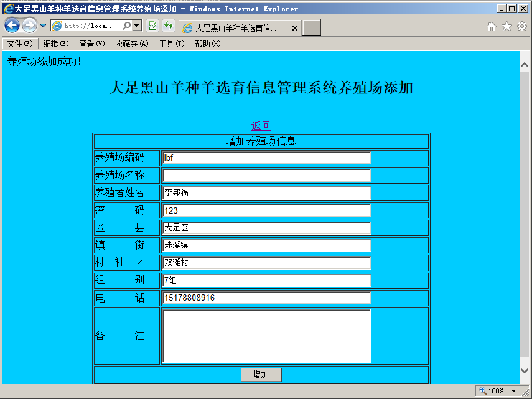Click the 备注 remarks text area

point(267,336)
